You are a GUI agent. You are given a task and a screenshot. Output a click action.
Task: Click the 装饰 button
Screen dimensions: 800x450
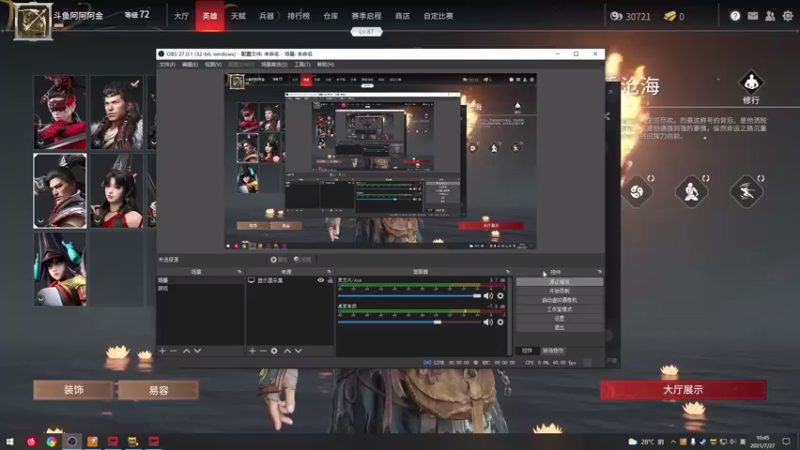click(x=73, y=390)
